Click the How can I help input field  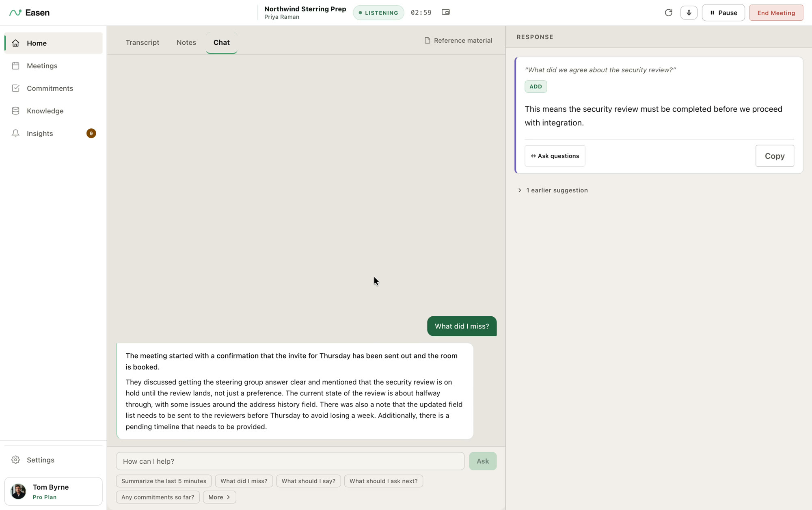(x=290, y=461)
